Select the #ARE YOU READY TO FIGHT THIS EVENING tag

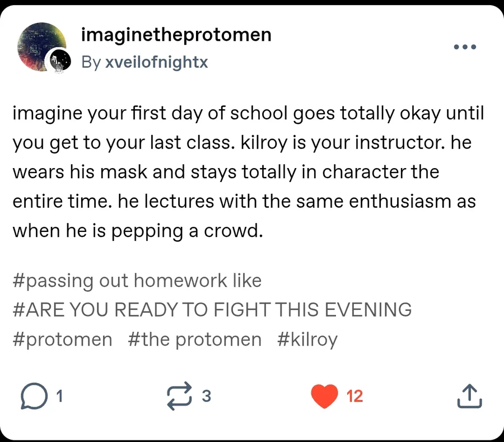click(x=212, y=309)
